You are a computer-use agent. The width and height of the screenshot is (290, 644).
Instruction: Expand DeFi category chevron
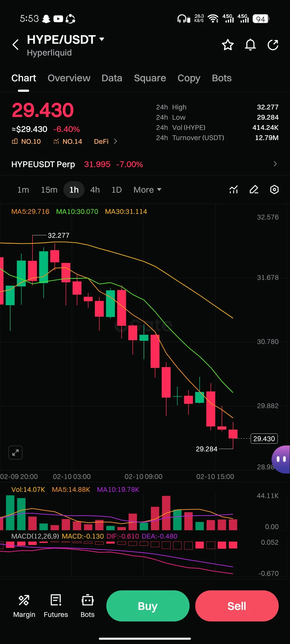click(x=115, y=141)
